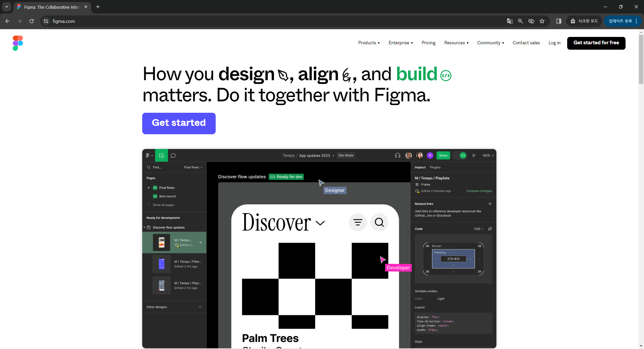Click Compare changes link

coord(479,191)
